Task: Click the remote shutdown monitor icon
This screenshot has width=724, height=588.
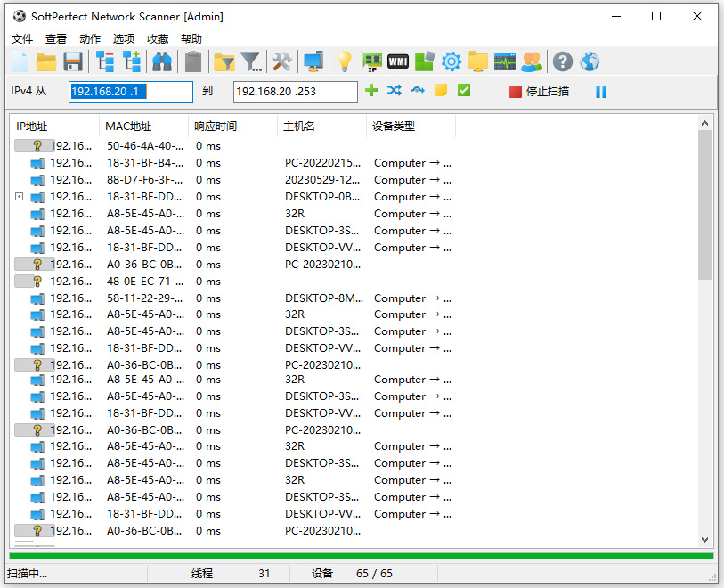Action: coord(313,61)
